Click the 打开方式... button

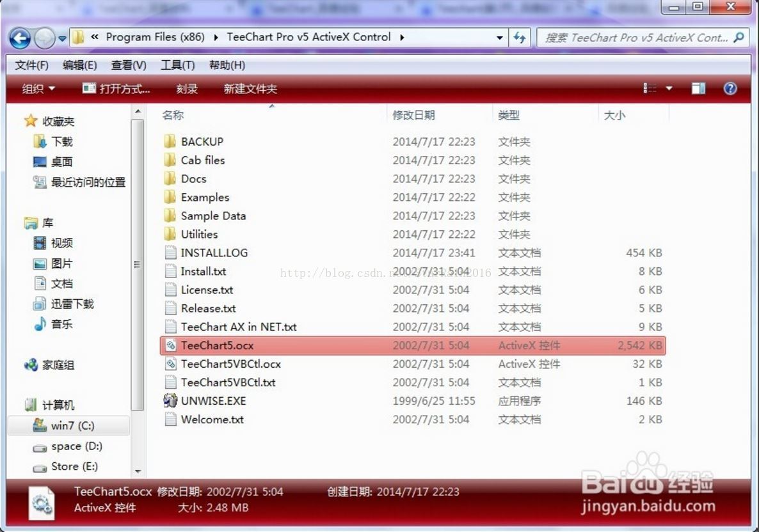point(116,88)
